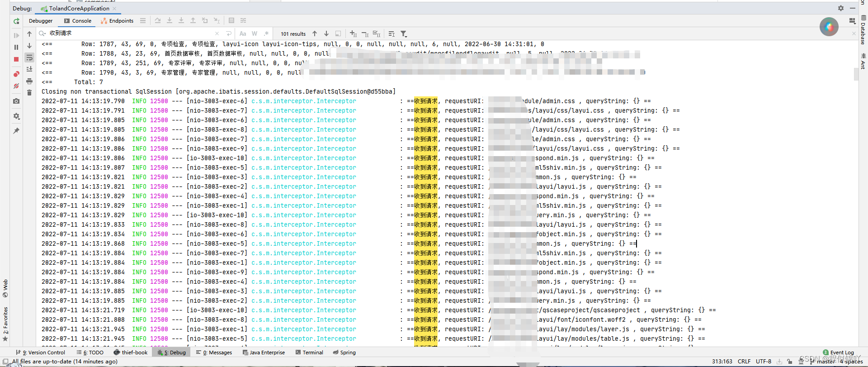The width and height of the screenshot is (868, 367).
Task: Open Evaluate Expression calculator icon
Action: coord(231,21)
